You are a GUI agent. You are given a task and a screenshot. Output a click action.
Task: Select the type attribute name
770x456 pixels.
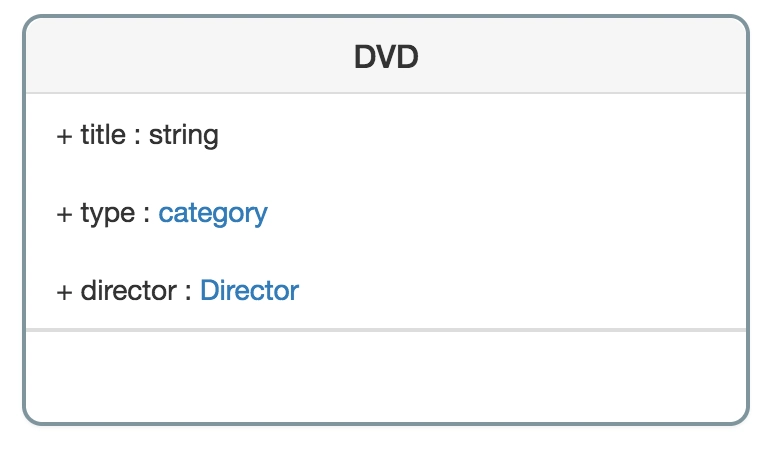pyautogui.click(x=108, y=214)
